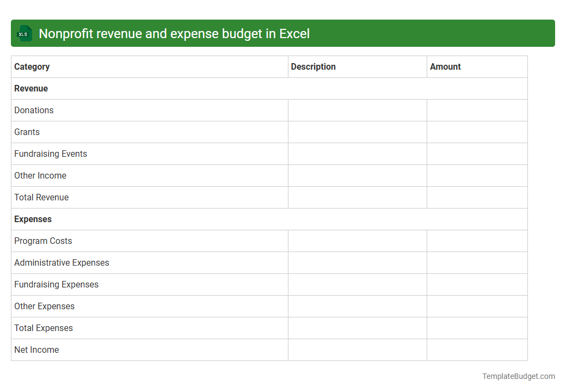Image resolution: width=566 pixels, height=392 pixels.
Task: Open the TemplateBudget.com link
Action: coord(518,376)
